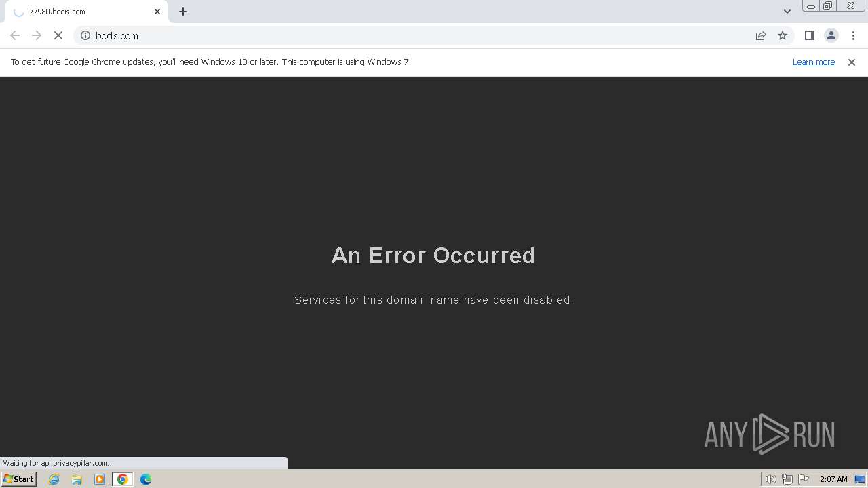Open Chrome's three-dot menu
The width and height of the screenshot is (868, 488).
(853, 35)
